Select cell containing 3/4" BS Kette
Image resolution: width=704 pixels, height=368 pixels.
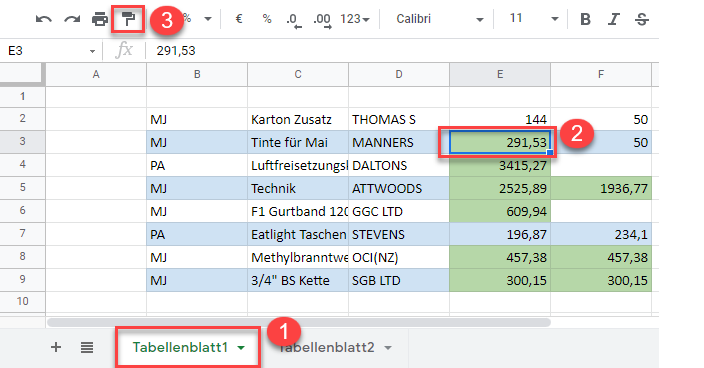click(x=298, y=280)
